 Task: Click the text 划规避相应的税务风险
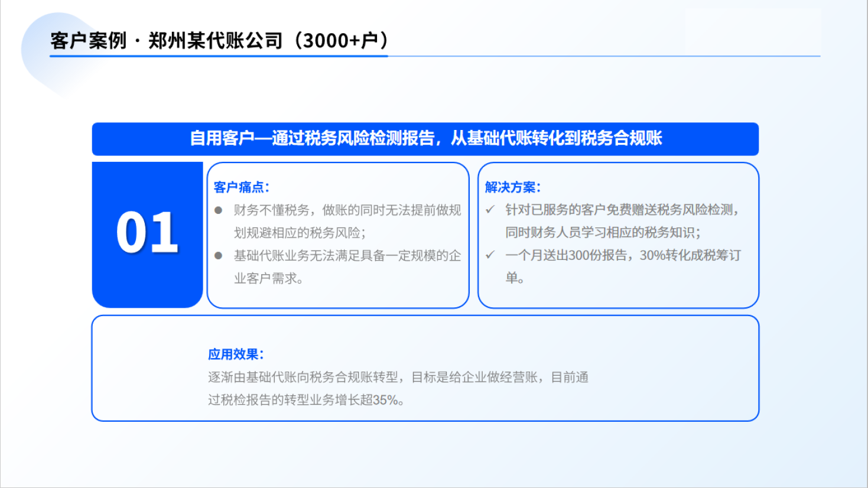pos(300,233)
